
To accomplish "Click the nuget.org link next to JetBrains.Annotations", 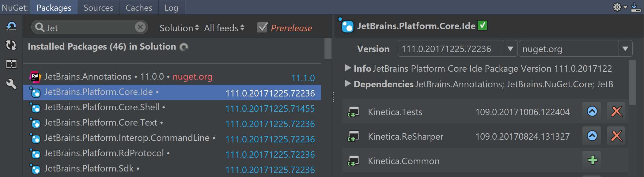I will click(192, 77).
